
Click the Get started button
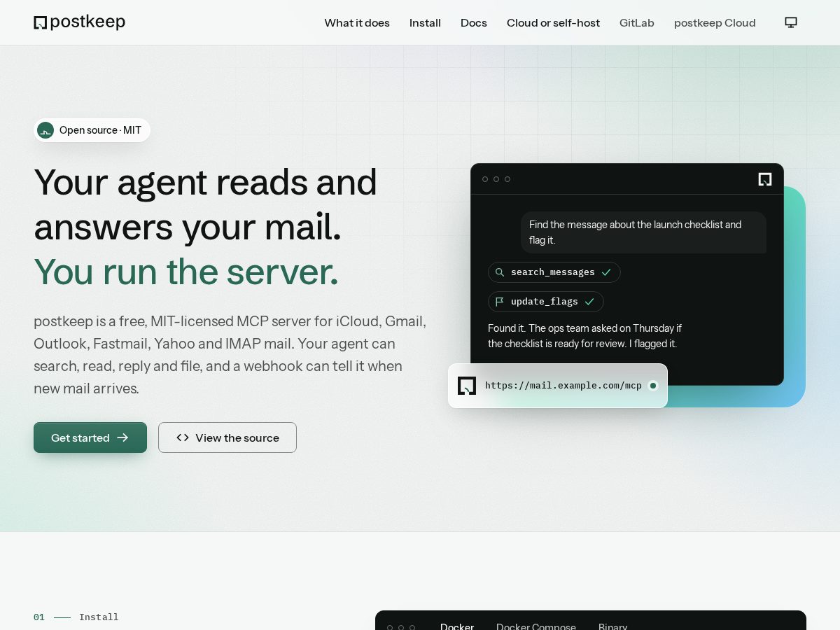click(90, 437)
